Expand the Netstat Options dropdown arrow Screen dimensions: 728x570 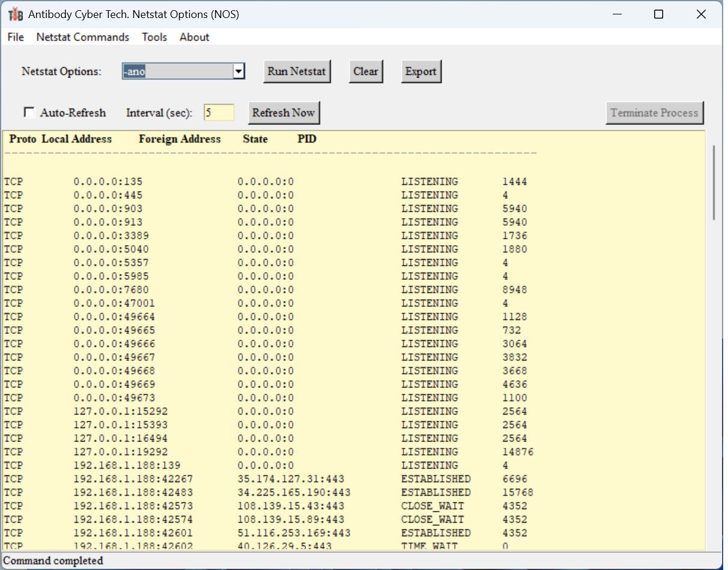[x=238, y=71]
